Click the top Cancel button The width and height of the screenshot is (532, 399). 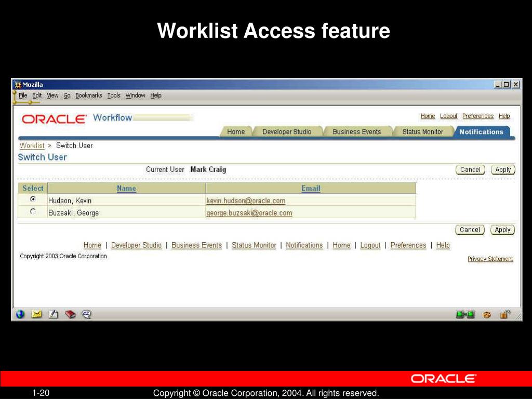(470, 170)
